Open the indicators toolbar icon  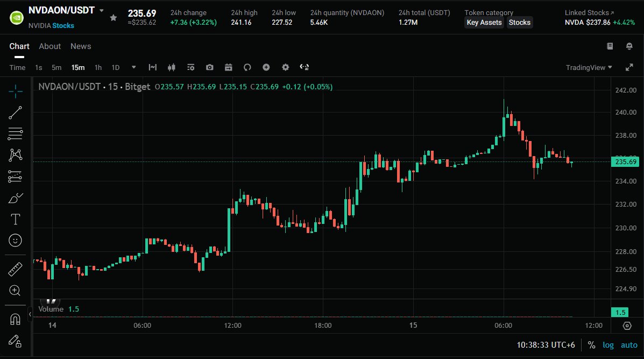coord(153,67)
